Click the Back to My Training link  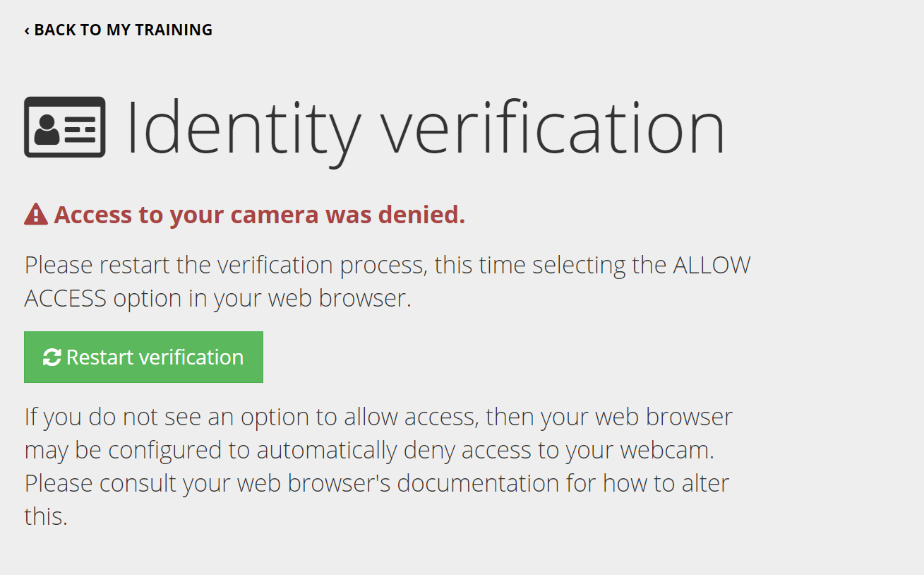[119, 30]
